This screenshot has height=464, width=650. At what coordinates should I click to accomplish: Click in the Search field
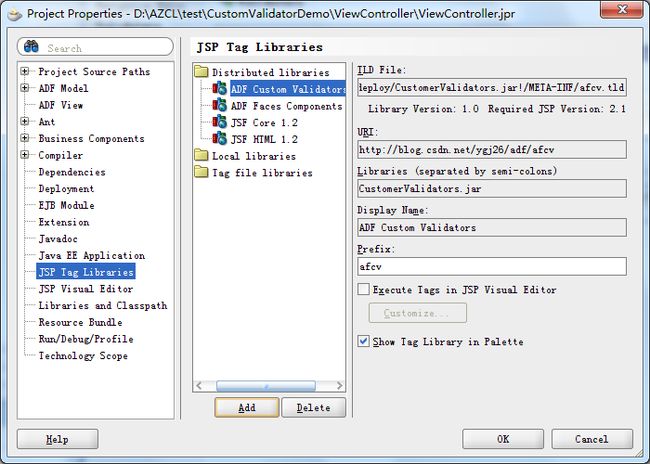[x=95, y=47]
